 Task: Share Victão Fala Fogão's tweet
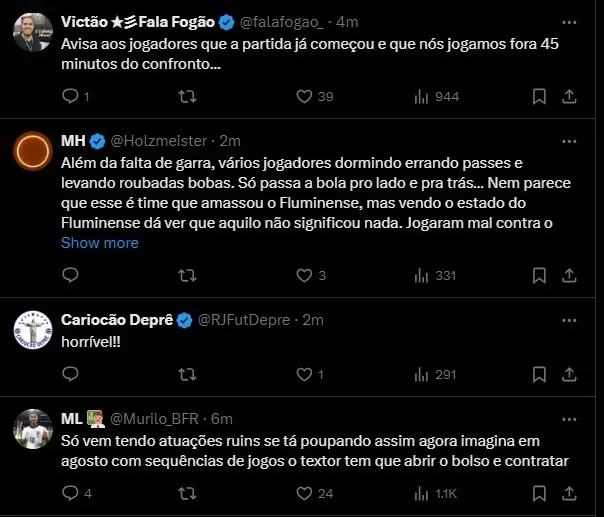pos(568,96)
